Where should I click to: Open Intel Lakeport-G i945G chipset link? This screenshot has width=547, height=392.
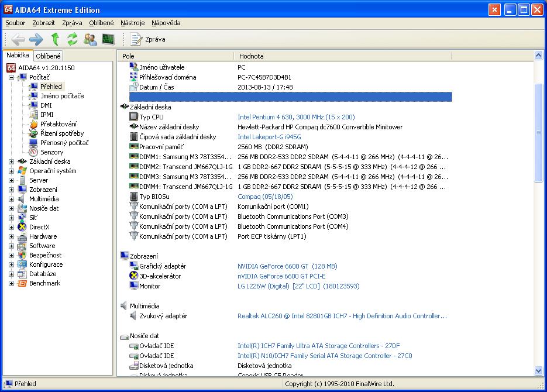point(269,137)
